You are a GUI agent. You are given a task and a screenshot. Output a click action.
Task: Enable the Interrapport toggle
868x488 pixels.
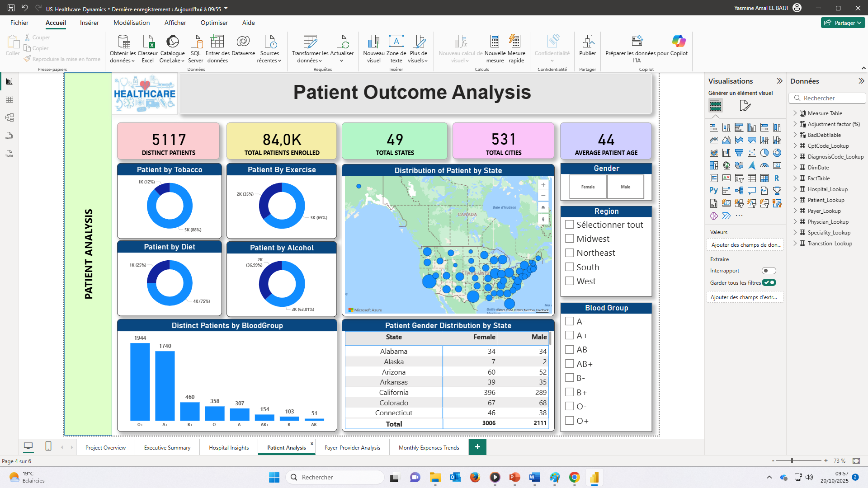[769, 271]
